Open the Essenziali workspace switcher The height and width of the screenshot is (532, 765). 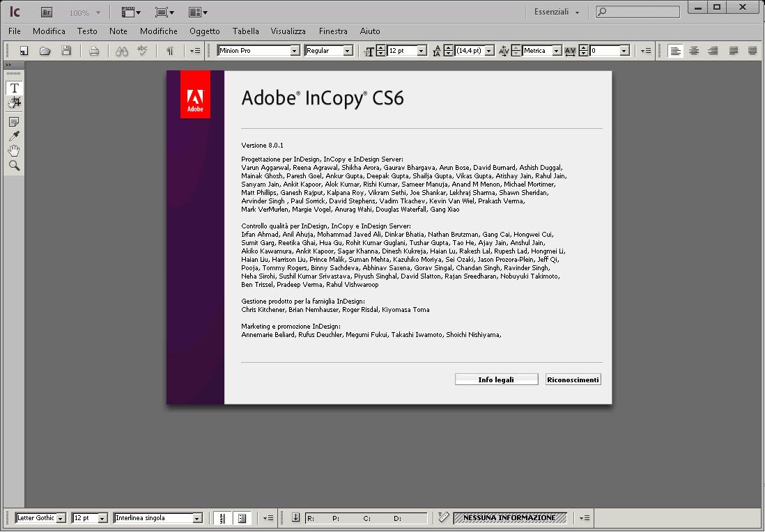click(x=557, y=13)
